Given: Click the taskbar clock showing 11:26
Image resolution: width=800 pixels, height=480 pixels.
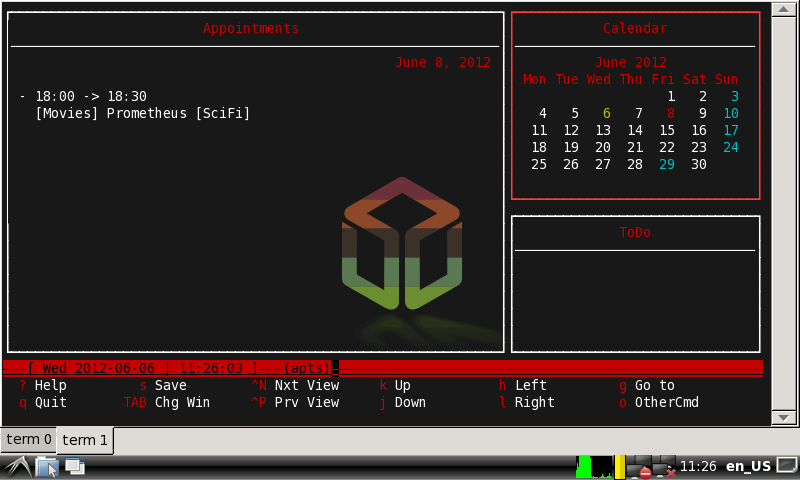Looking at the screenshot, I should pyautogui.click(x=698, y=466).
